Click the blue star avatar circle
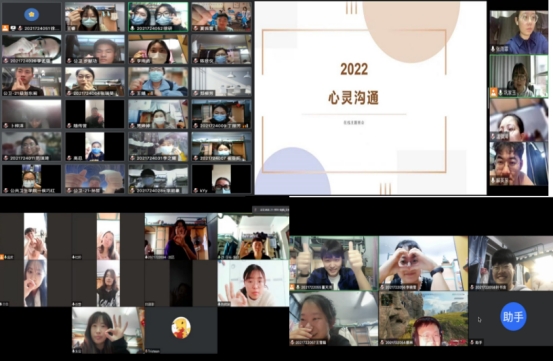The height and width of the screenshot is (362, 553). point(31,14)
